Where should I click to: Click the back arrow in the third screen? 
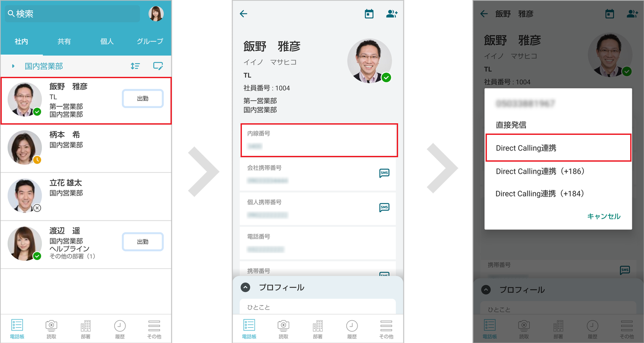[484, 14]
